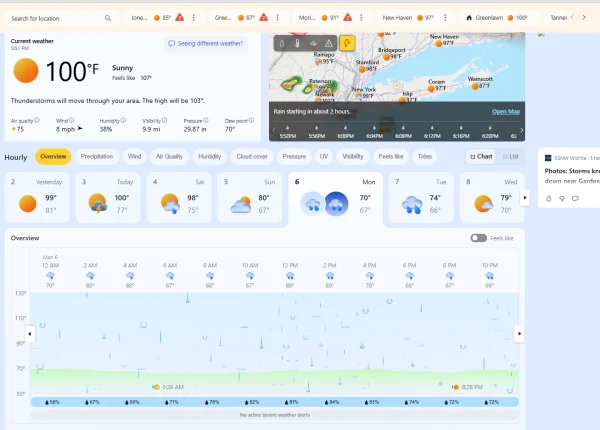This screenshot has width=600, height=430.
Task: Switch hourly view to Chart
Action: click(481, 156)
